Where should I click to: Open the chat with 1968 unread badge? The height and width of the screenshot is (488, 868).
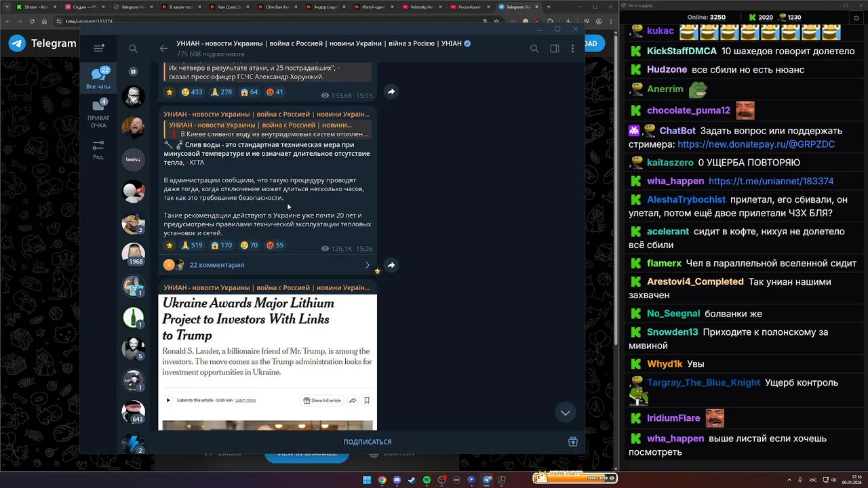tap(134, 254)
